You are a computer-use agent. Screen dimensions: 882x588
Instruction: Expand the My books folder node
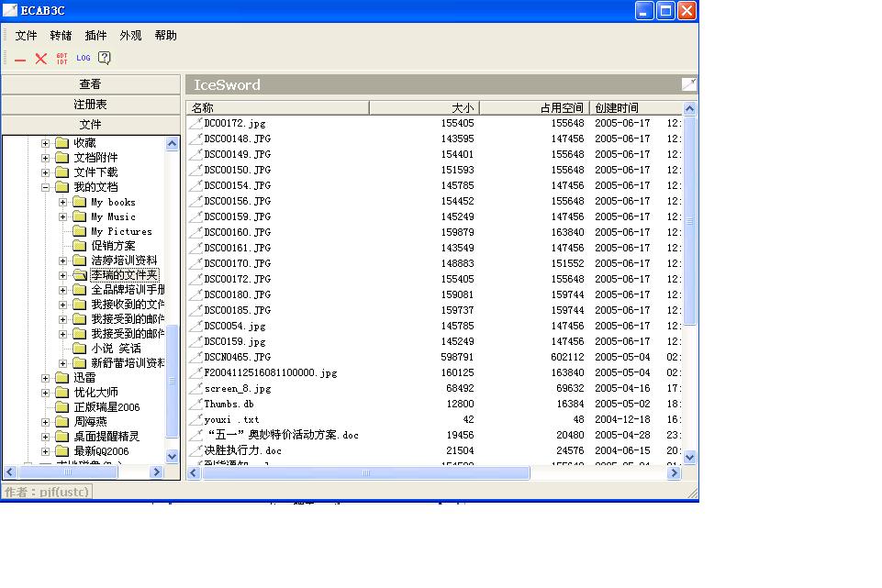tap(63, 202)
